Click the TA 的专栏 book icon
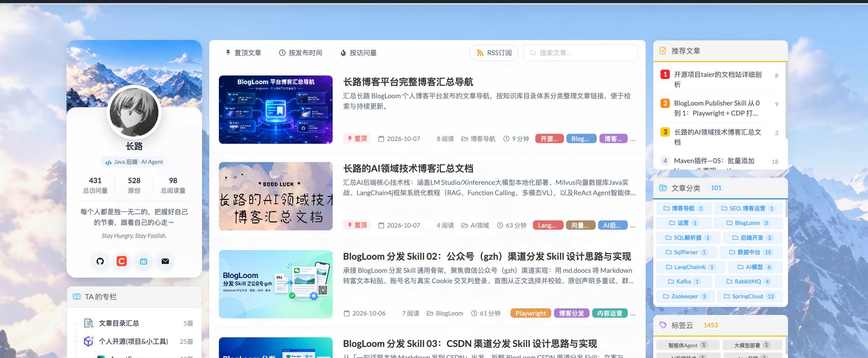 click(x=77, y=297)
